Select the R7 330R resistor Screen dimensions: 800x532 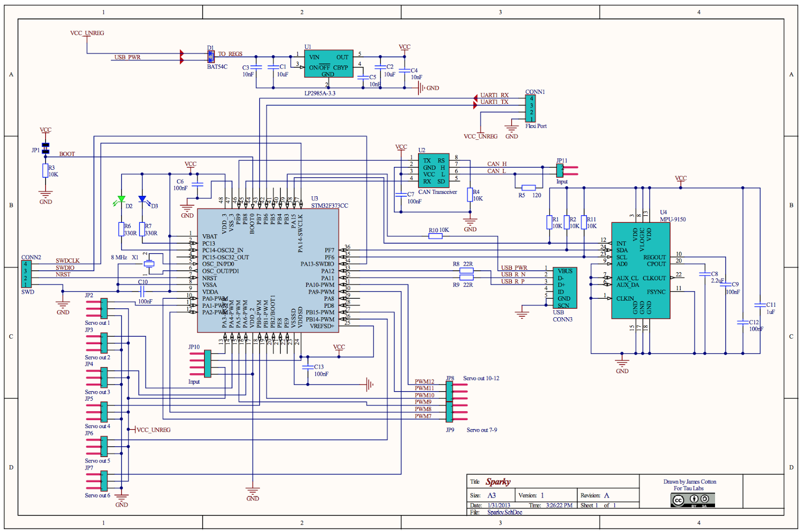tap(142, 229)
